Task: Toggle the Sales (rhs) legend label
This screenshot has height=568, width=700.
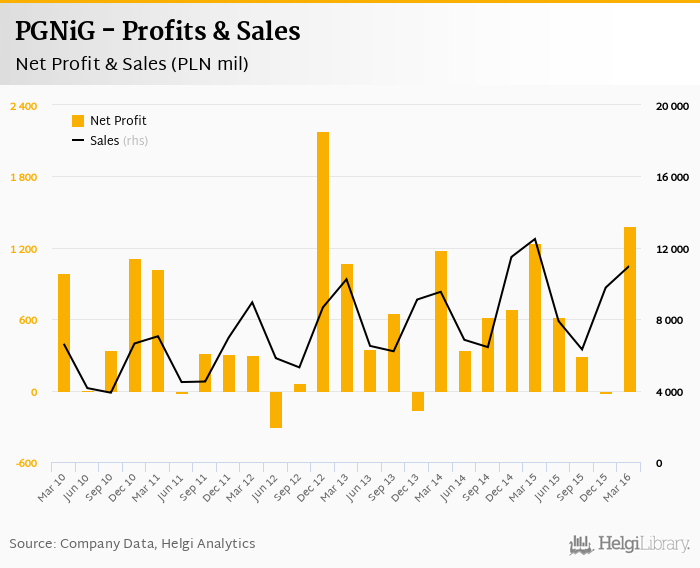Action: pyautogui.click(x=119, y=141)
